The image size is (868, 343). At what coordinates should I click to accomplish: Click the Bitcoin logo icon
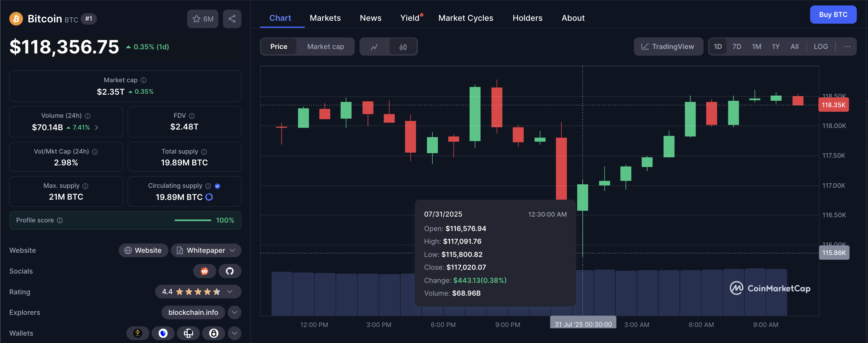coord(16,19)
